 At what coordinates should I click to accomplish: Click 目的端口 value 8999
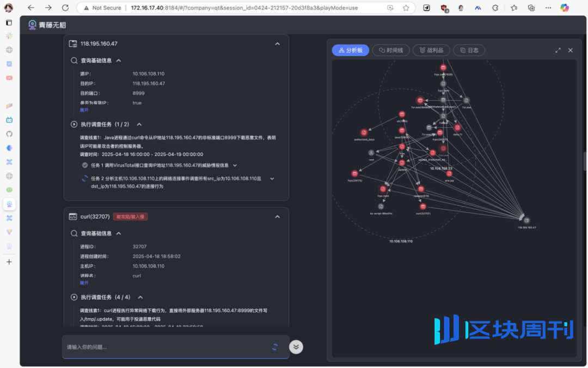click(138, 93)
